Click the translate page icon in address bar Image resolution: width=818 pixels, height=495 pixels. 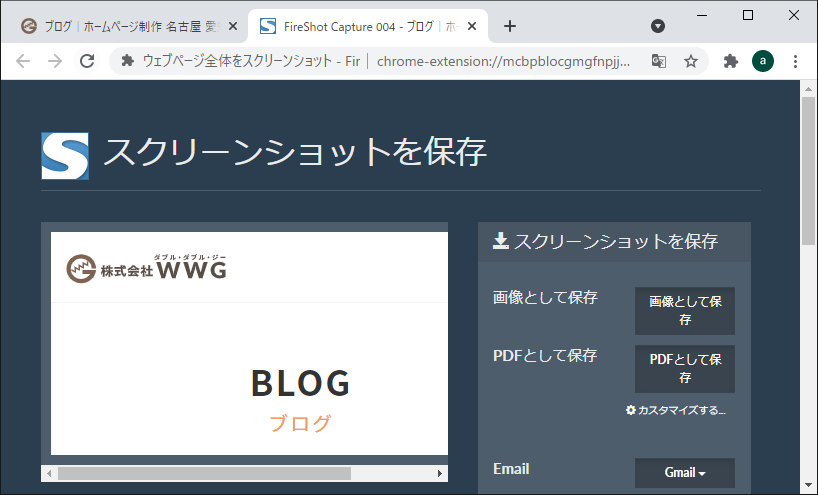coord(659,61)
